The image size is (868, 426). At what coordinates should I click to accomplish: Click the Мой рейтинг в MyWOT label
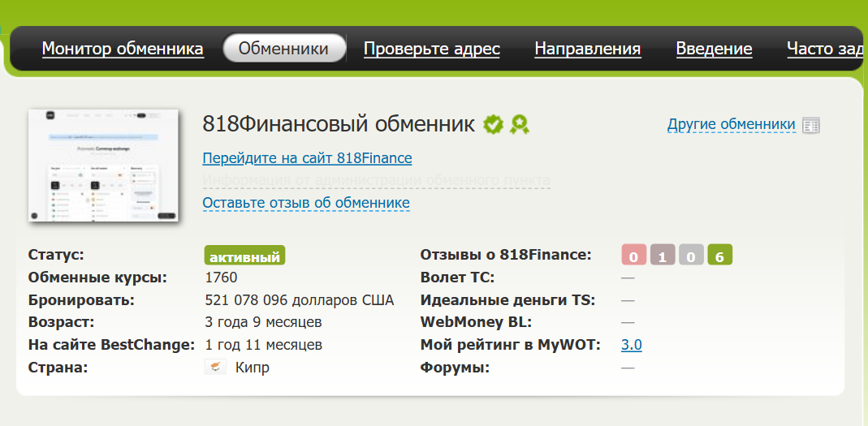511,345
